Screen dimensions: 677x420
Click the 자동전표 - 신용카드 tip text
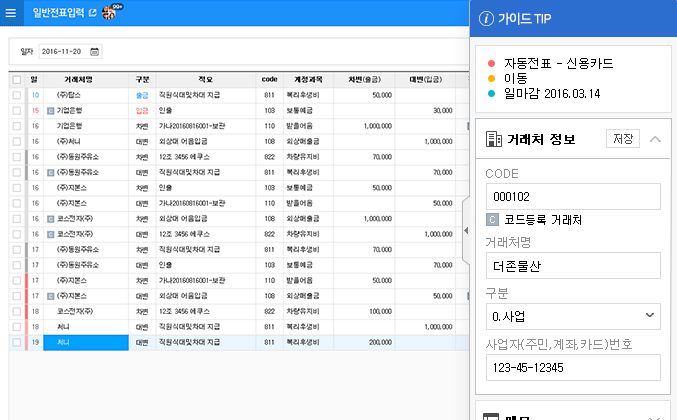(559, 63)
